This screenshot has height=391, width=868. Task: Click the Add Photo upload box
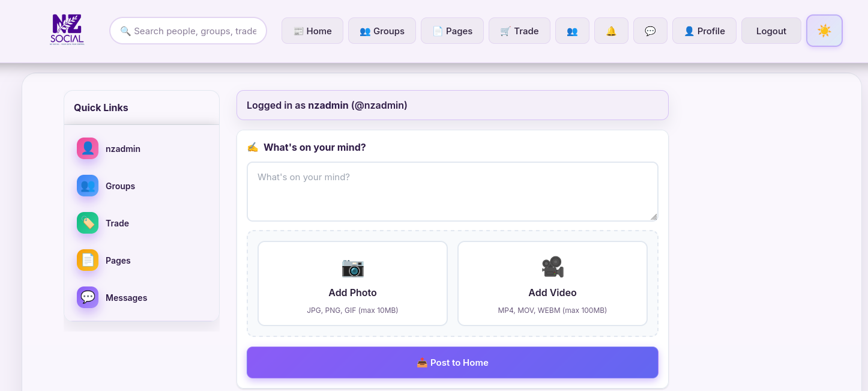click(352, 283)
